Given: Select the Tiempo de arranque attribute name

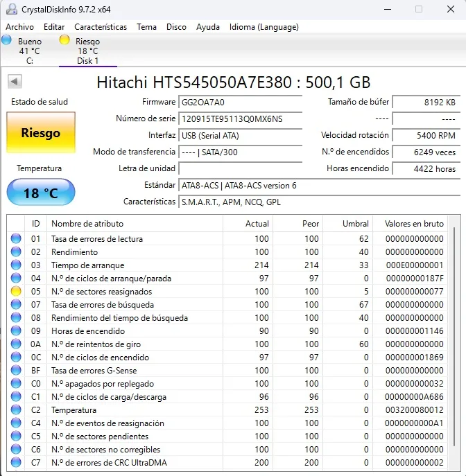Looking at the screenshot, I should click(x=88, y=265).
